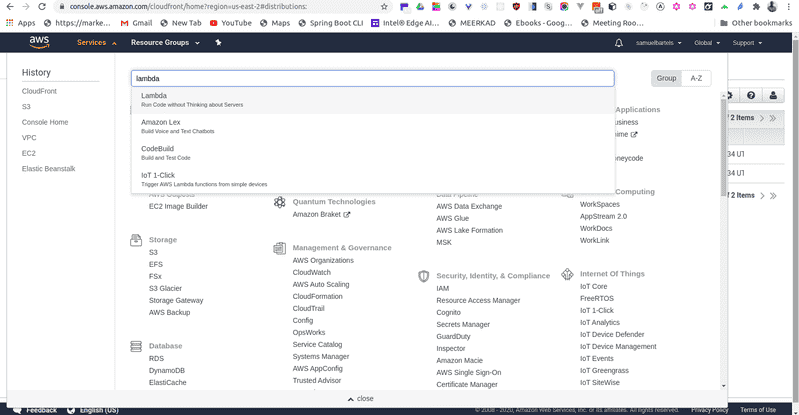Open the samuelbartels account dropdown
This screenshot has height=415, width=799.
coord(658,43)
